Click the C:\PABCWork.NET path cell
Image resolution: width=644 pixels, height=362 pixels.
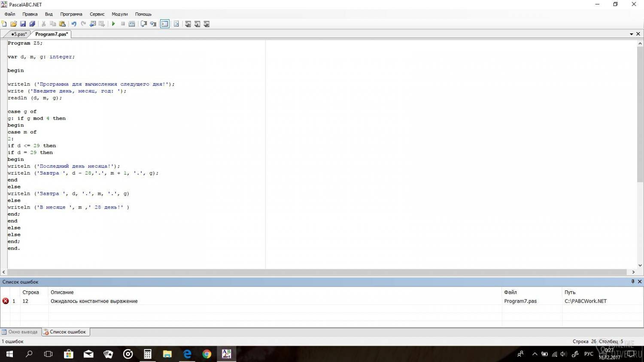[586, 301]
